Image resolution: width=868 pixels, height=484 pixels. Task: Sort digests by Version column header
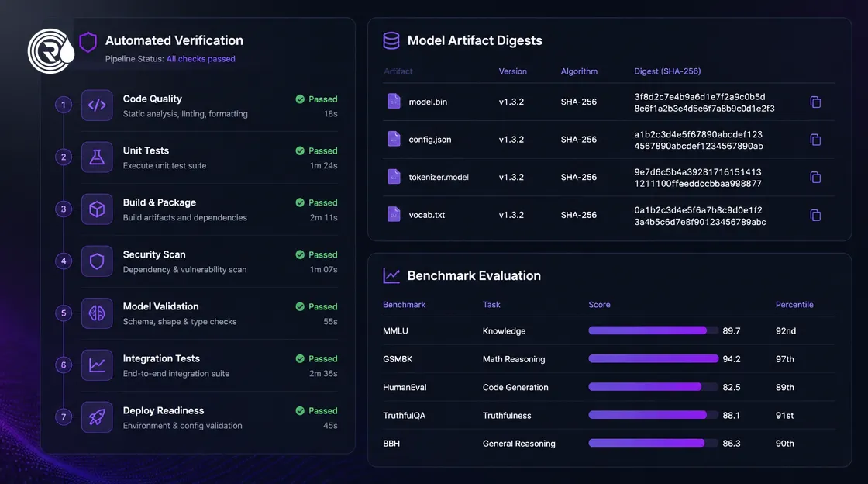pyautogui.click(x=512, y=71)
